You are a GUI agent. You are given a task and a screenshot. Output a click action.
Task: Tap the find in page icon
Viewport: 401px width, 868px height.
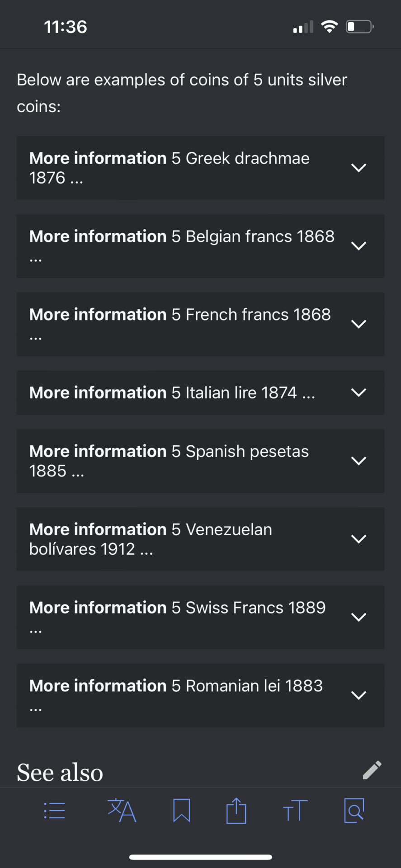(x=354, y=810)
